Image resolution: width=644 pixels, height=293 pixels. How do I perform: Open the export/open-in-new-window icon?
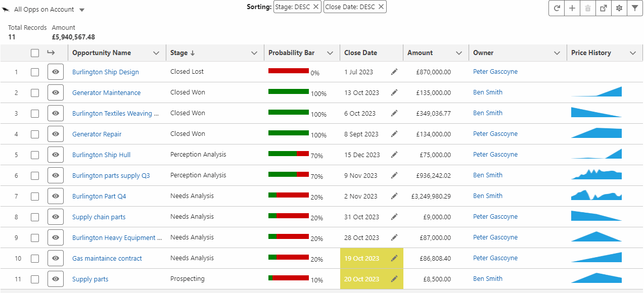tap(604, 8)
